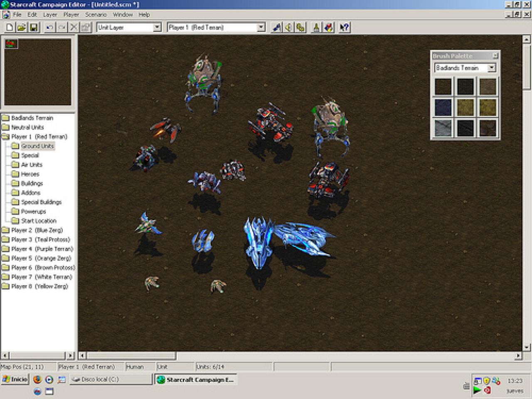Pick the bottom-middle black terrain brush swatch

point(465,128)
